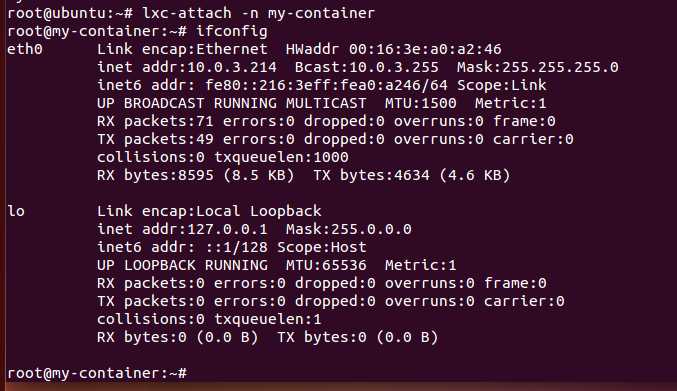The height and width of the screenshot is (391, 677).
Task: Click the ::1/128 Scope:Host text
Action: coord(285,247)
